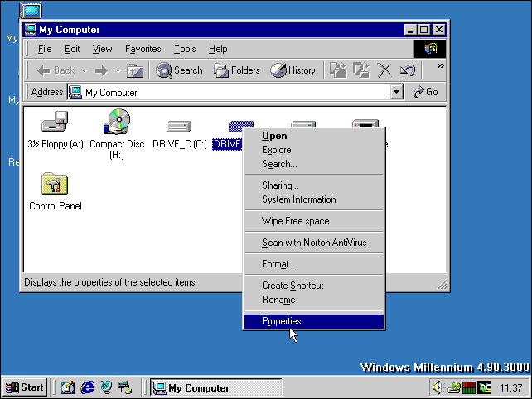Select Wipe Free space in the context menu

(314, 221)
